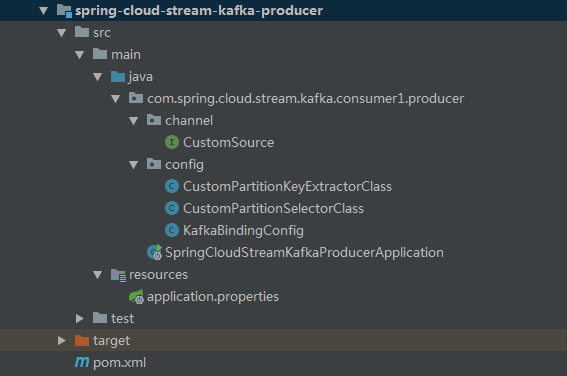Select the KafkaBindingConfig class name

point(243,230)
